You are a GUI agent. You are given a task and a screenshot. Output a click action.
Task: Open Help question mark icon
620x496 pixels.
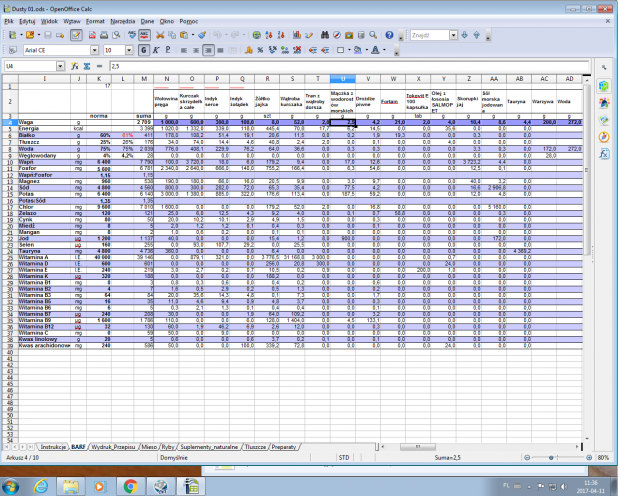(389, 35)
